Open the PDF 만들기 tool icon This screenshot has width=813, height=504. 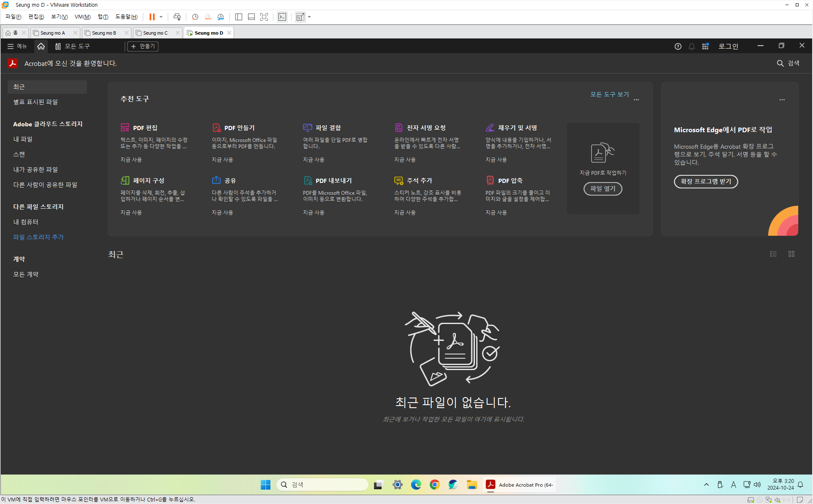pyautogui.click(x=216, y=128)
